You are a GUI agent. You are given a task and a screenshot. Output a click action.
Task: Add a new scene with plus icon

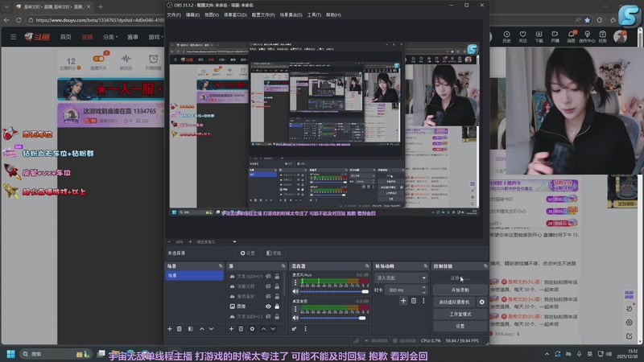click(x=170, y=329)
